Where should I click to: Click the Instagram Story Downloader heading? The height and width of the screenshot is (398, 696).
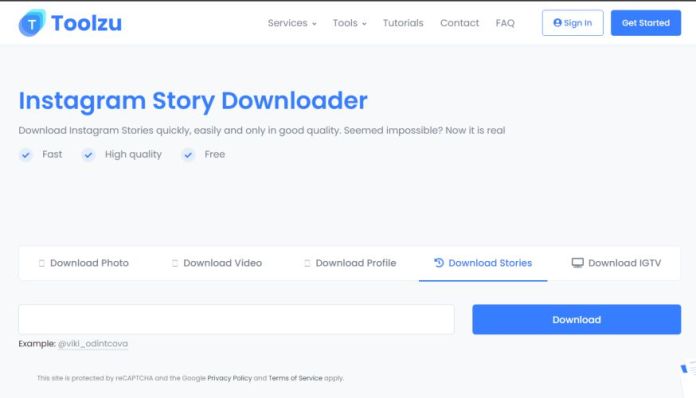193,101
